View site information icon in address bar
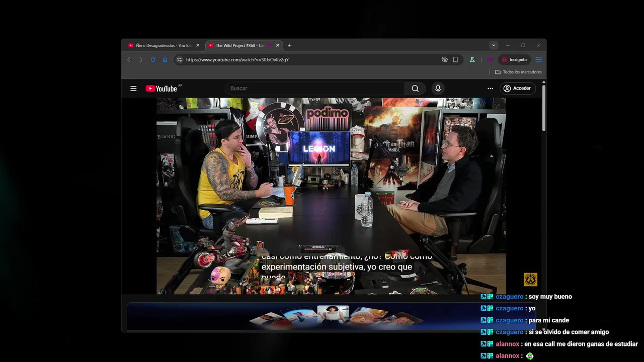The width and height of the screenshot is (644, 362). (x=179, y=60)
